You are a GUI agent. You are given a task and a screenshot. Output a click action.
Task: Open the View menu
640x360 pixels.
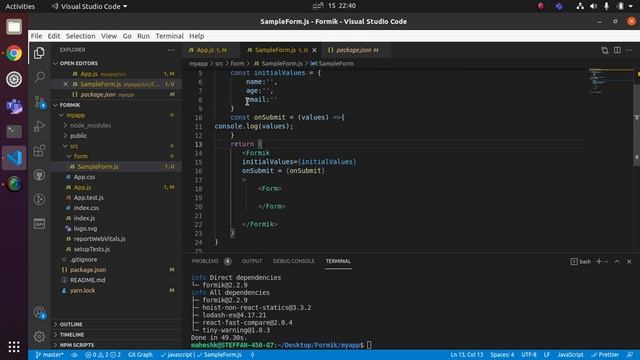click(x=109, y=36)
